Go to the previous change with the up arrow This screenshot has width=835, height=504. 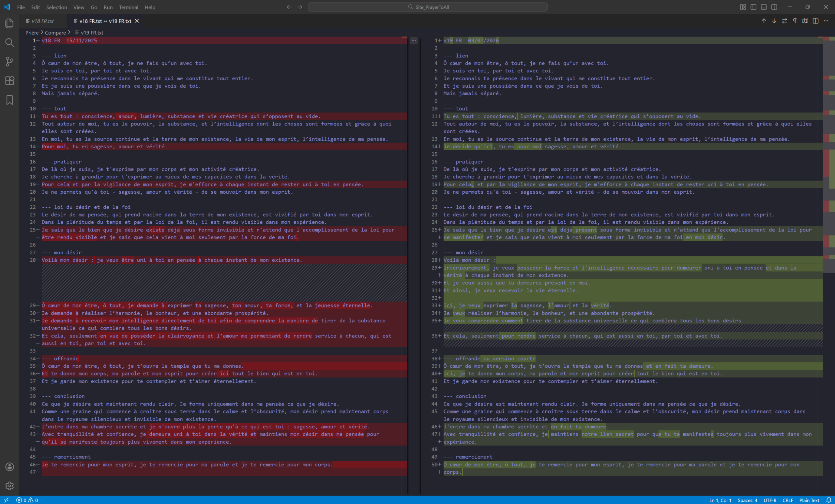(x=764, y=21)
